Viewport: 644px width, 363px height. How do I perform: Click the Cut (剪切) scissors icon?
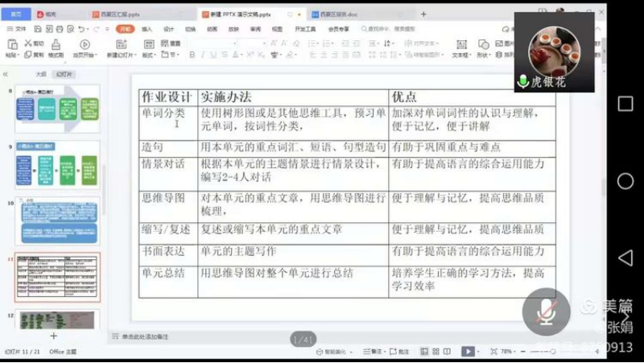pos(29,43)
